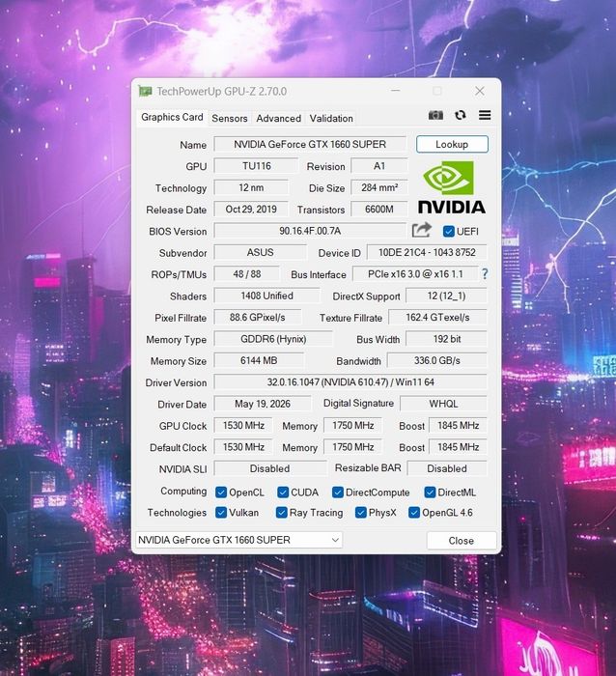Click the GPU field showing TU116
Image resolution: width=616 pixels, height=676 pixels.
click(x=257, y=166)
